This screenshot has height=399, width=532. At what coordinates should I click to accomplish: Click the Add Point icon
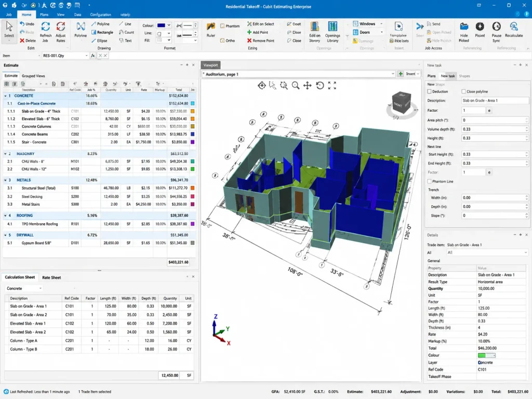(249, 32)
